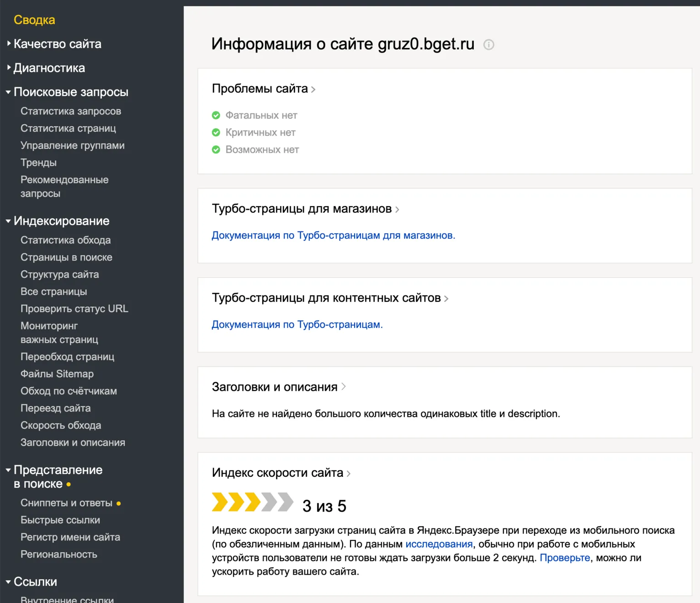
Task: Open Проблемы сайта card heading
Action: [264, 89]
